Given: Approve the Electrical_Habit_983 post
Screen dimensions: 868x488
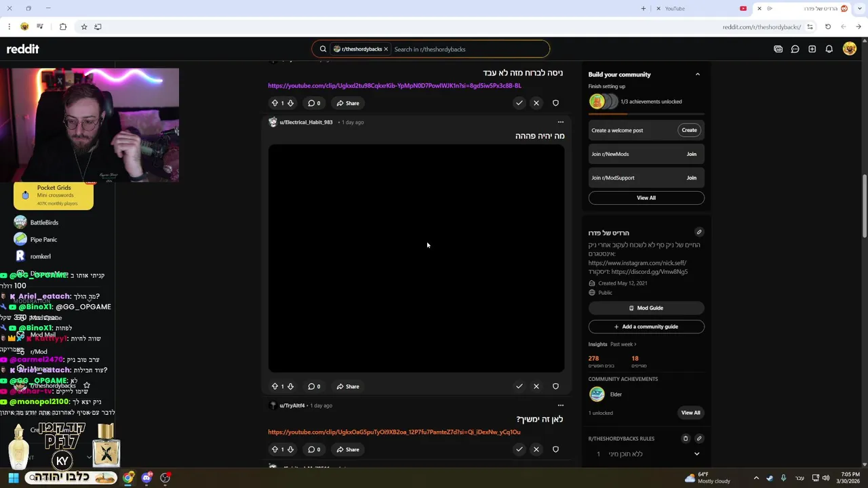Looking at the screenshot, I should click(x=519, y=386).
